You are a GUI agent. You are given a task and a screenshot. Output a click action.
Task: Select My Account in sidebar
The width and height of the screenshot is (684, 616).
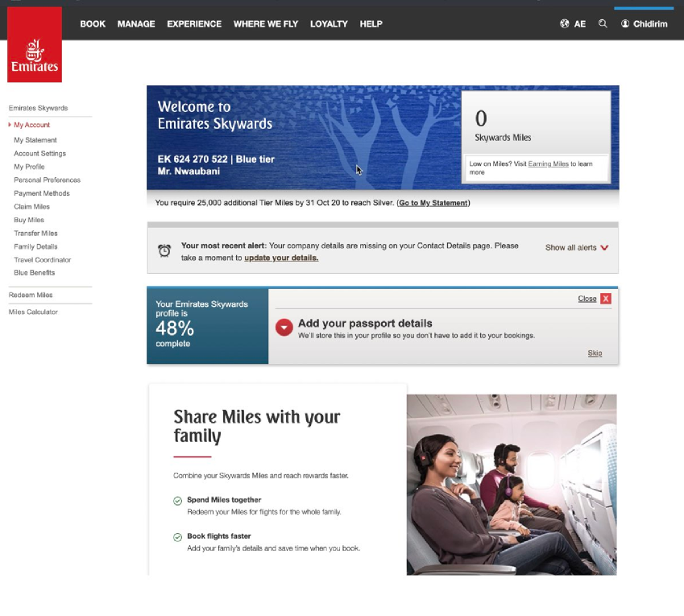[32, 125]
